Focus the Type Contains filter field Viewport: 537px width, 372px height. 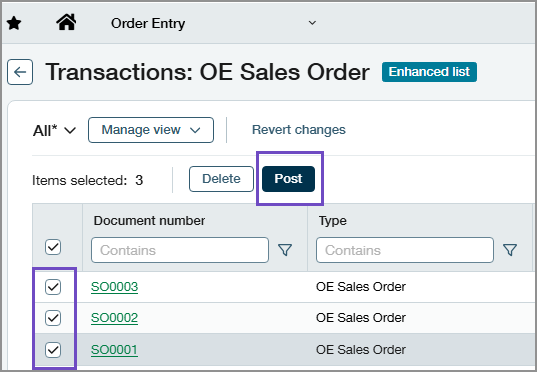[405, 250]
